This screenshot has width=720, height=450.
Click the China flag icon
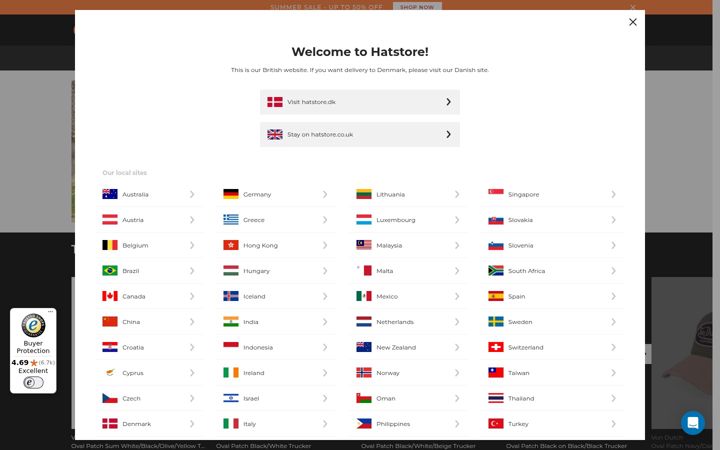[x=110, y=322]
